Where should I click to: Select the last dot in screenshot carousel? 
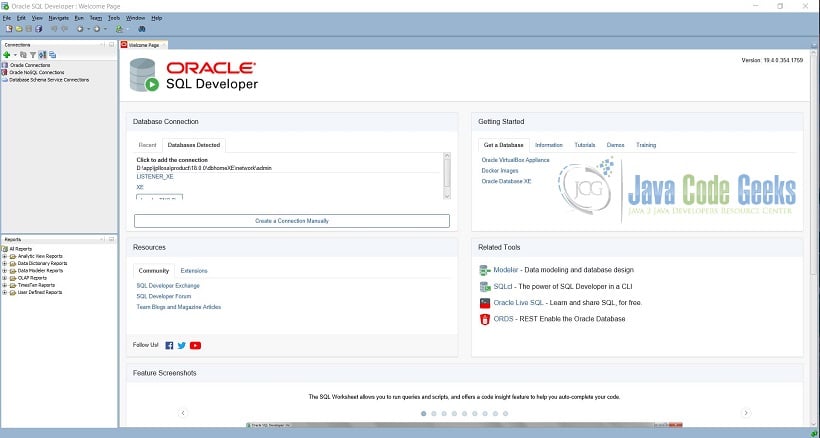point(505,413)
